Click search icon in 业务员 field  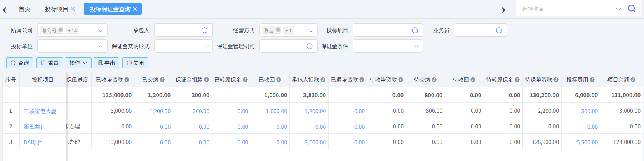click(499, 30)
